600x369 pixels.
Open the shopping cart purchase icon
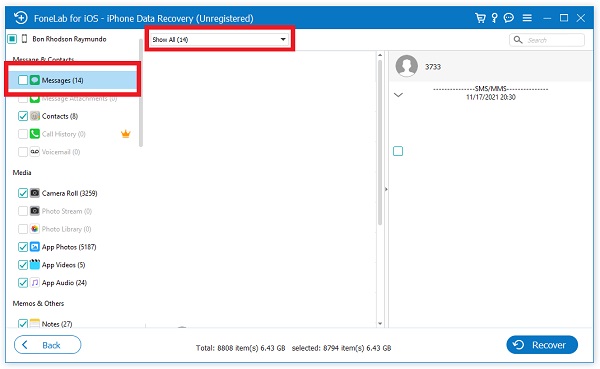(480, 18)
